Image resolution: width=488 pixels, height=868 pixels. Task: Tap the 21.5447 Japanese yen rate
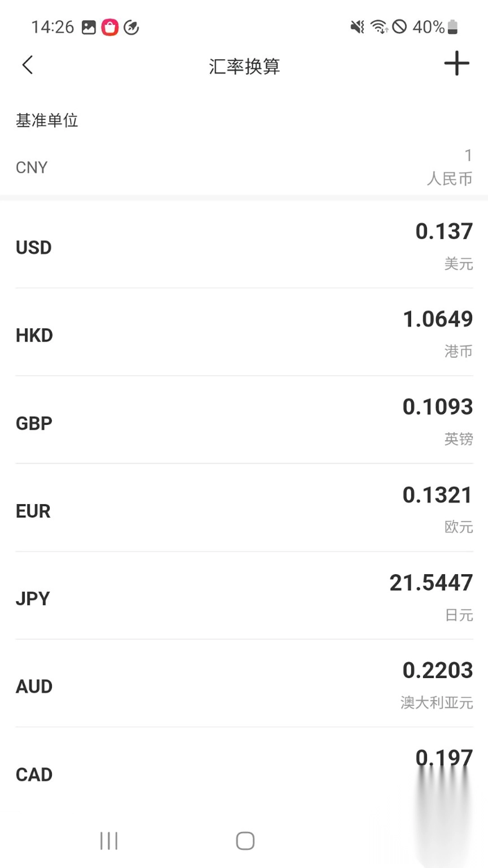[431, 582]
